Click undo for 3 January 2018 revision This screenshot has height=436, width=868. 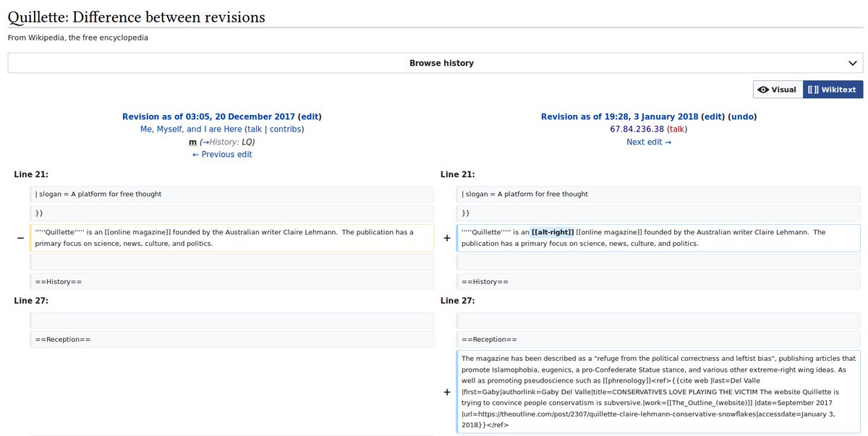point(742,116)
